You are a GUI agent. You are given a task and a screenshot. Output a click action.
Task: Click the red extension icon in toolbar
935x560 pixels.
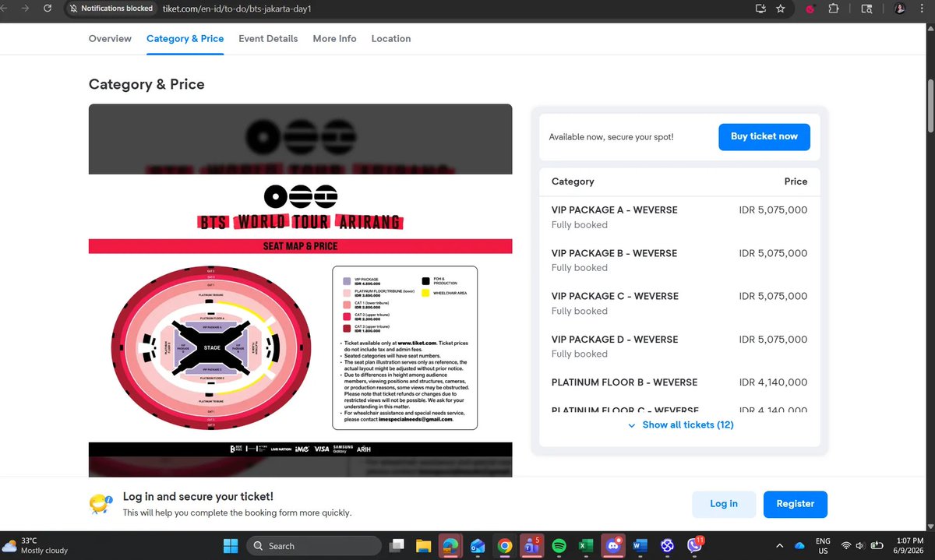[x=810, y=9]
